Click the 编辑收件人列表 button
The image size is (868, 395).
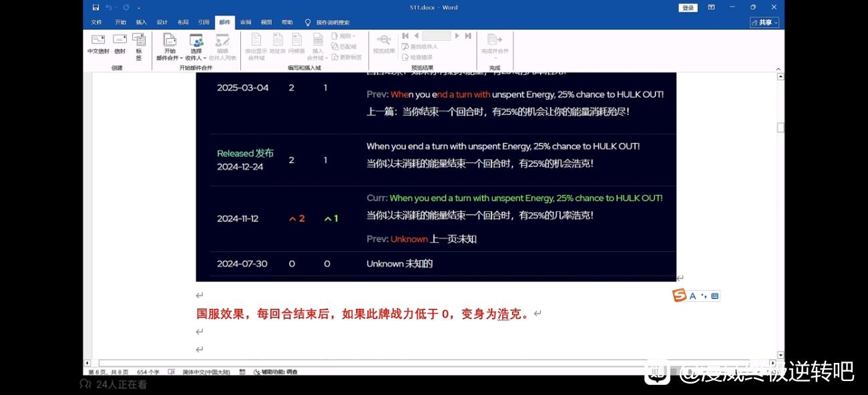point(222,47)
